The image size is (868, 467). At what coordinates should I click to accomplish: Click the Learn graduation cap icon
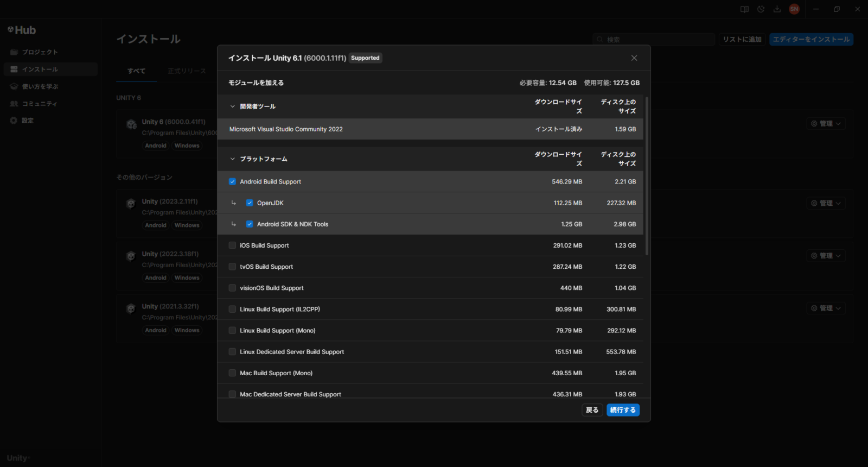(x=14, y=86)
